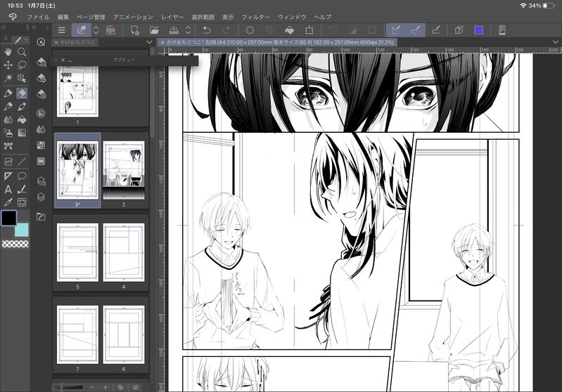The height and width of the screenshot is (392, 562).
Task: Click the tutorial/help question mark icon
Action: [x=459, y=30]
